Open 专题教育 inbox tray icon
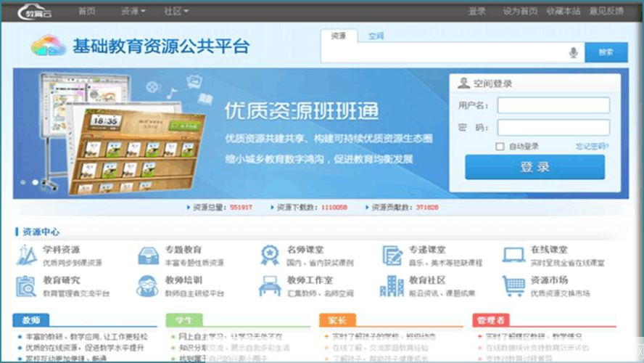 point(148,256)
